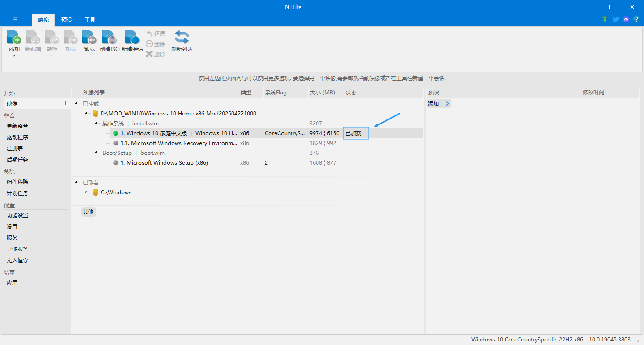Collapse the 操作系统 install.wim node

(95, 123)
